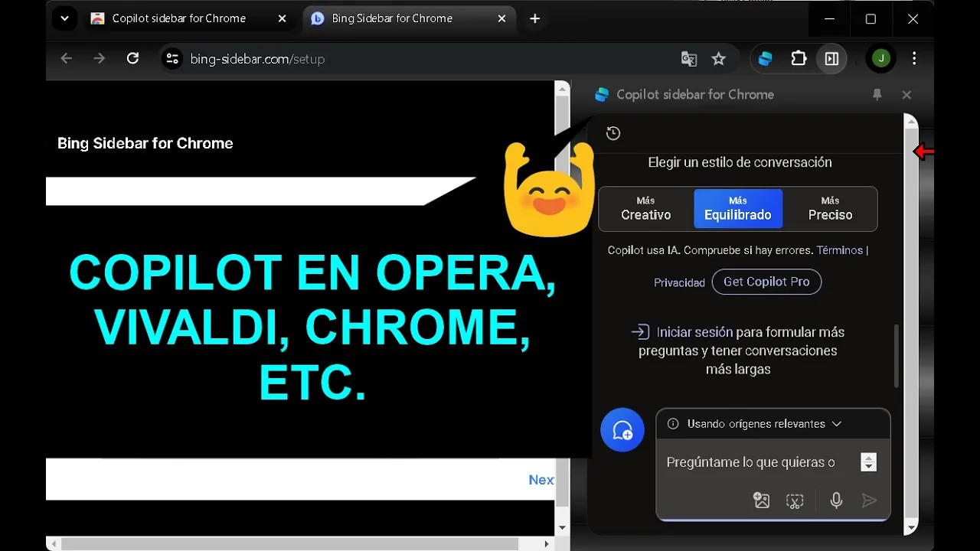Close the Copilot side panel
980x551 pixels.
[x=906, y=95]
